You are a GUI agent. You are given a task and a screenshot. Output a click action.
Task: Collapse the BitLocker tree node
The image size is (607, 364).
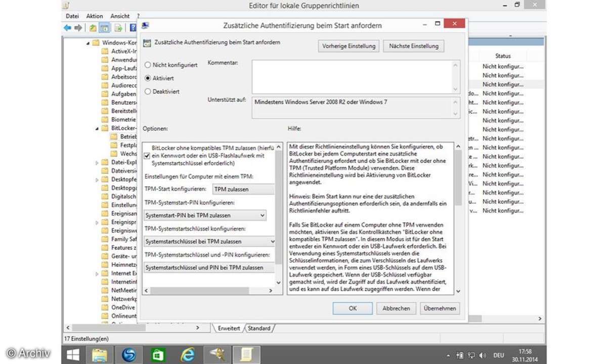97,128
